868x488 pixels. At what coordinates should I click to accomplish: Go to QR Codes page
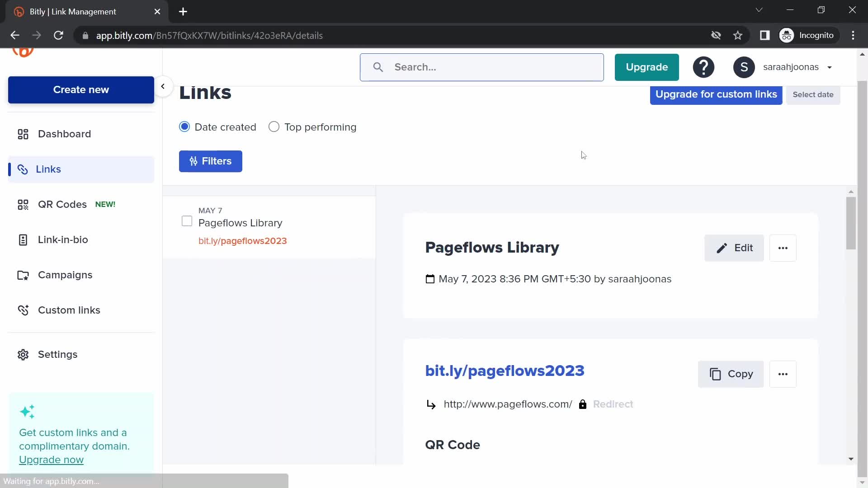click(62, 204)
